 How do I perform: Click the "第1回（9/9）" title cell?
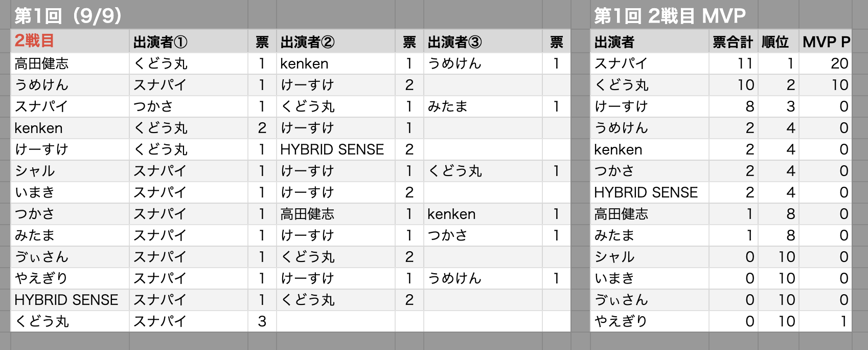pyautogui.click(x=68, y=16)
